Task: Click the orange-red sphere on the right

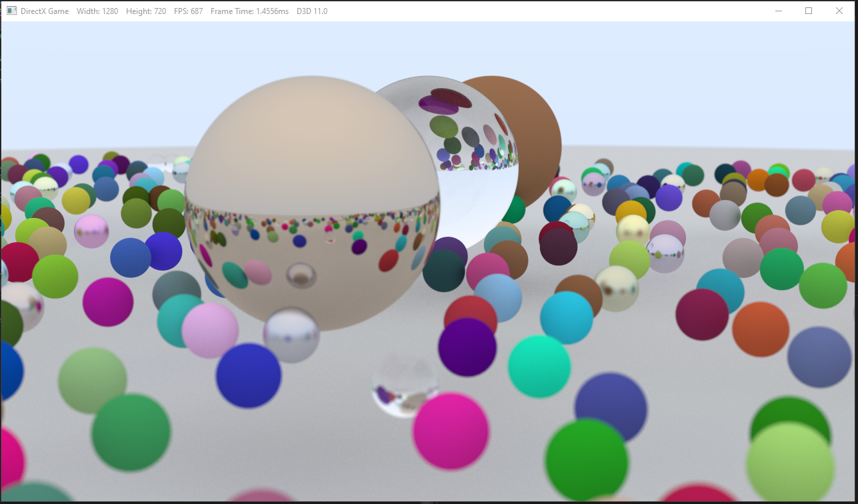Action: click(x=761, y=329)
